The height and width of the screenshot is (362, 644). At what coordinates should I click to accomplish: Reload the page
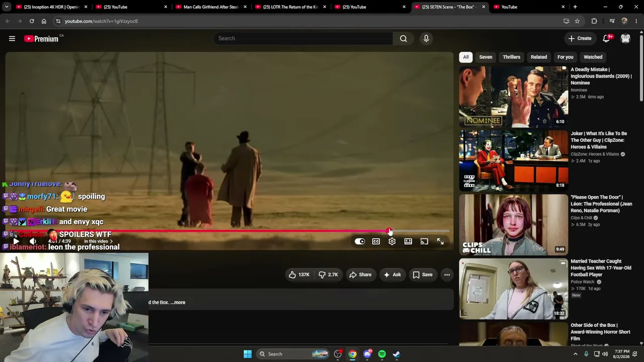point(32,21)
